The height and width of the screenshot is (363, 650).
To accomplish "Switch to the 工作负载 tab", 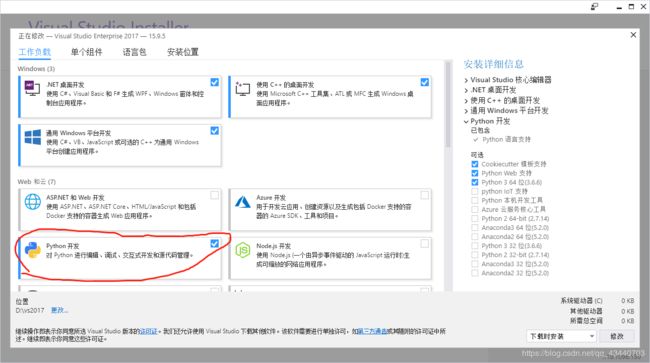I will (x=35, y=52).
